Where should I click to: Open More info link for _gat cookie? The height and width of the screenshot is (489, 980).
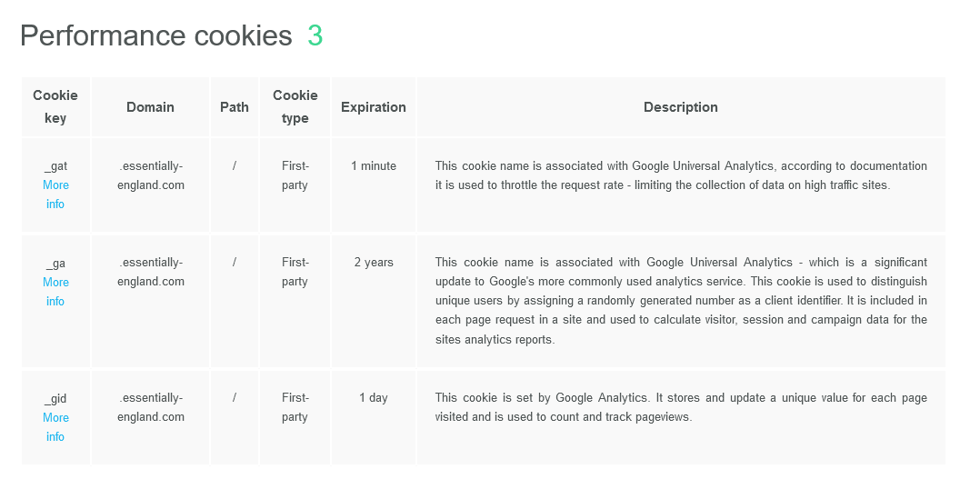[55, 195]
